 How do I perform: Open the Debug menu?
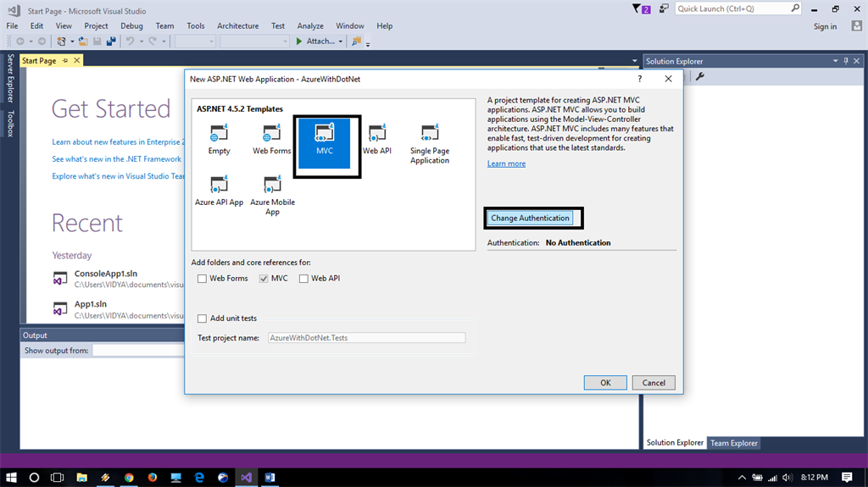tap(131, 26)
